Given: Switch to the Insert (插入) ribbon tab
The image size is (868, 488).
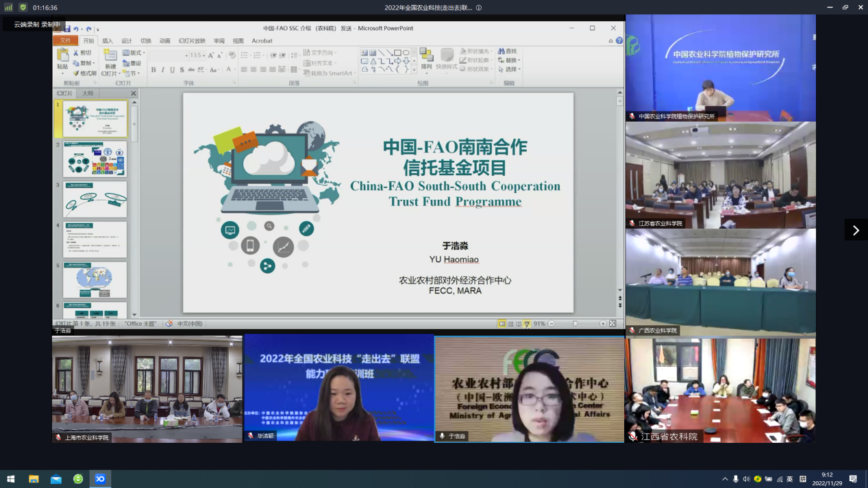Looking at the screenshot, I should tap(108, 40).
